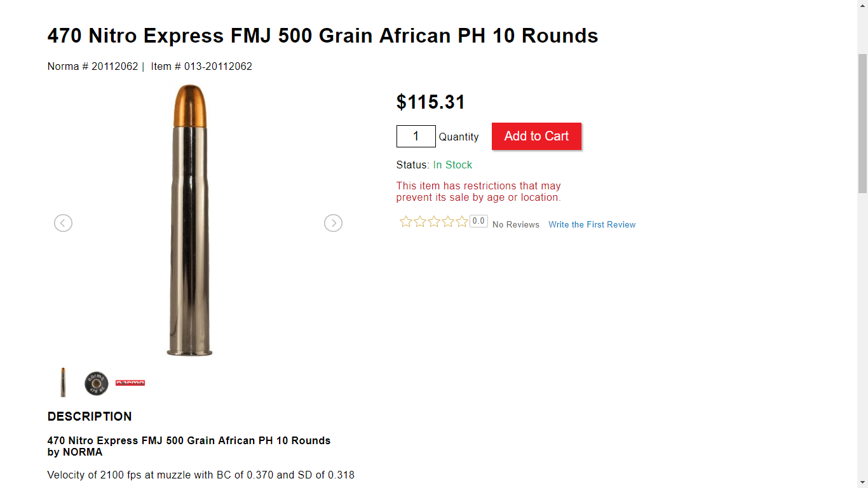
Task: Select the Norma headstamp thumbnail
Action: 97,383
